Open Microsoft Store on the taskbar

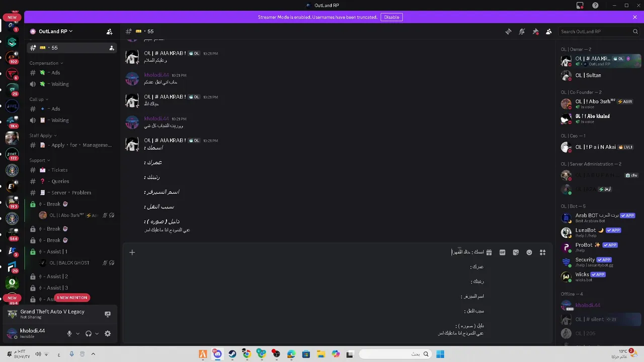coord(306,354)
